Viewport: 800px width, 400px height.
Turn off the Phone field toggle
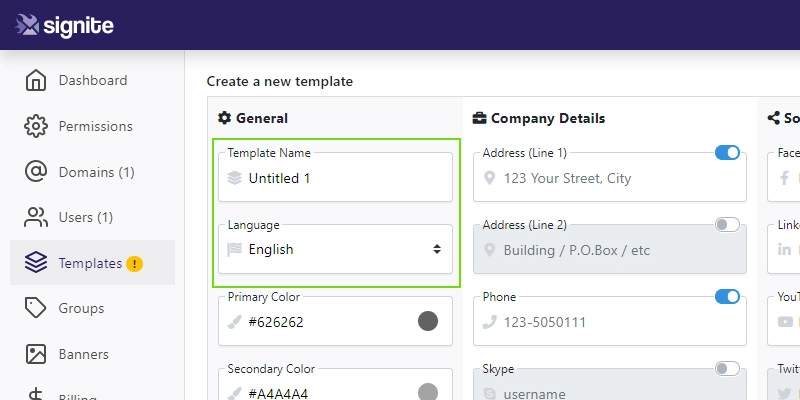[x=727, y=296]
